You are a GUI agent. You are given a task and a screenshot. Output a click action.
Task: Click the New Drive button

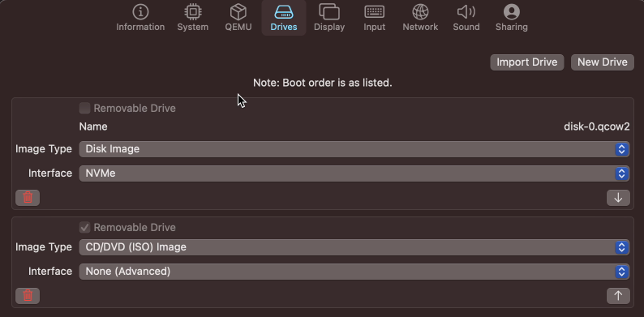(603, 62)
